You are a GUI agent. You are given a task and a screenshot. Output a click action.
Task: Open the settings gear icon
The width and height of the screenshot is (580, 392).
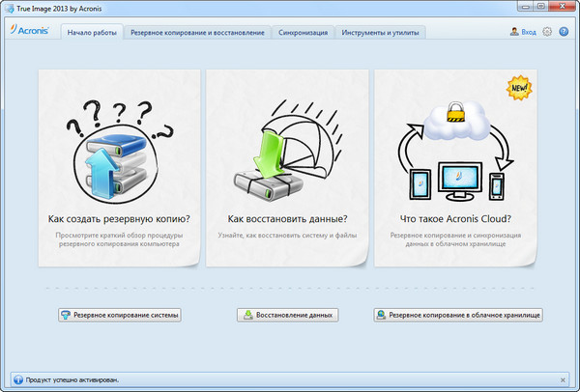547,32
